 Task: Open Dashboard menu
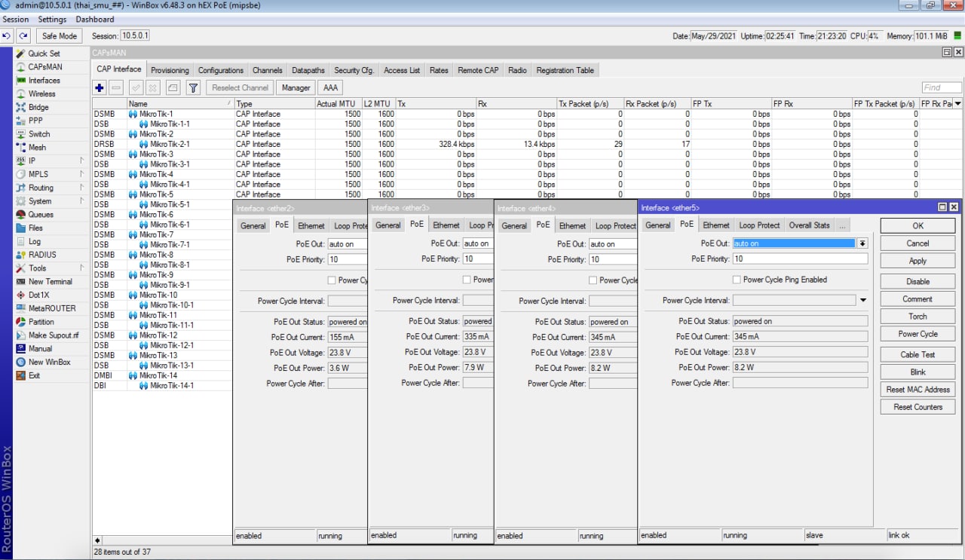tap(95, 20)
